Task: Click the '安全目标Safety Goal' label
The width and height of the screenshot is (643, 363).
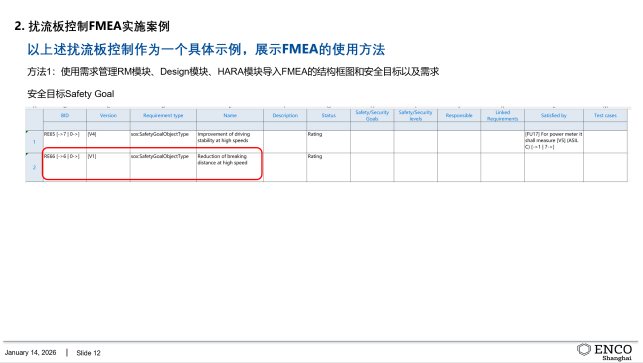Action: (x=71, y=94)
